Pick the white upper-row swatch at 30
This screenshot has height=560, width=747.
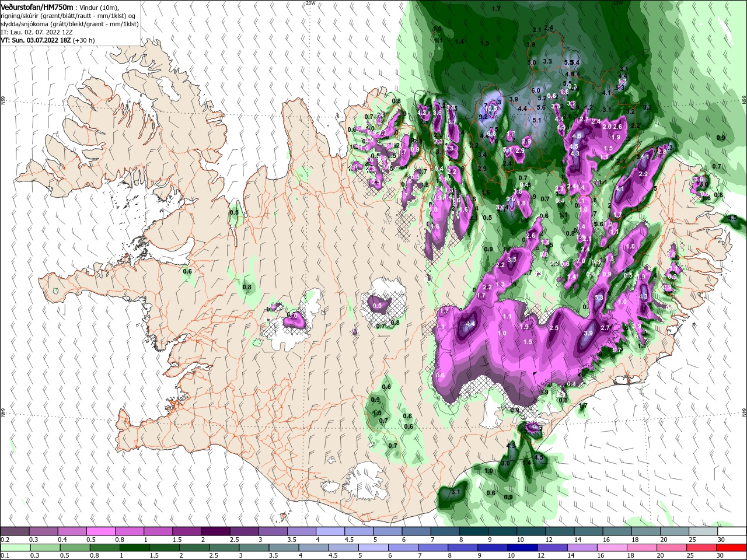[x=731, y=531]
